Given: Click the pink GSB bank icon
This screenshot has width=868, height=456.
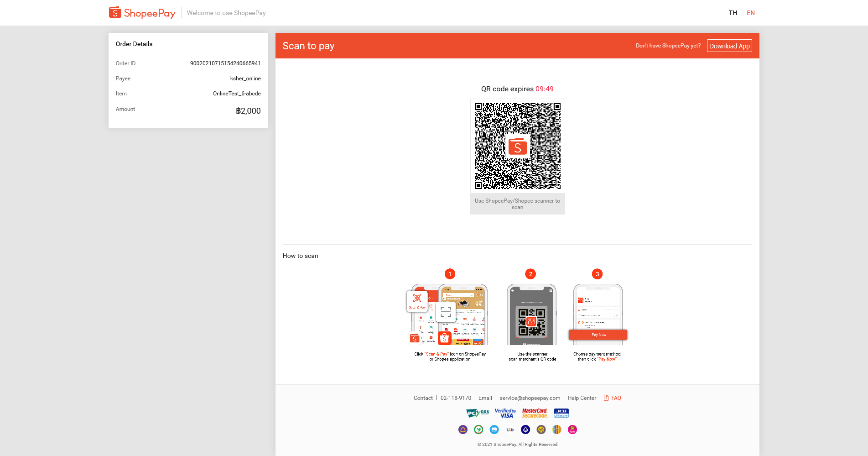Looking at the screenshot, I should point(572,430).
